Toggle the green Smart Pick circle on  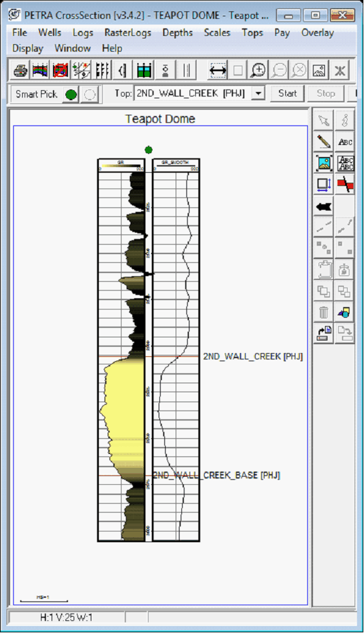[71, 95]
